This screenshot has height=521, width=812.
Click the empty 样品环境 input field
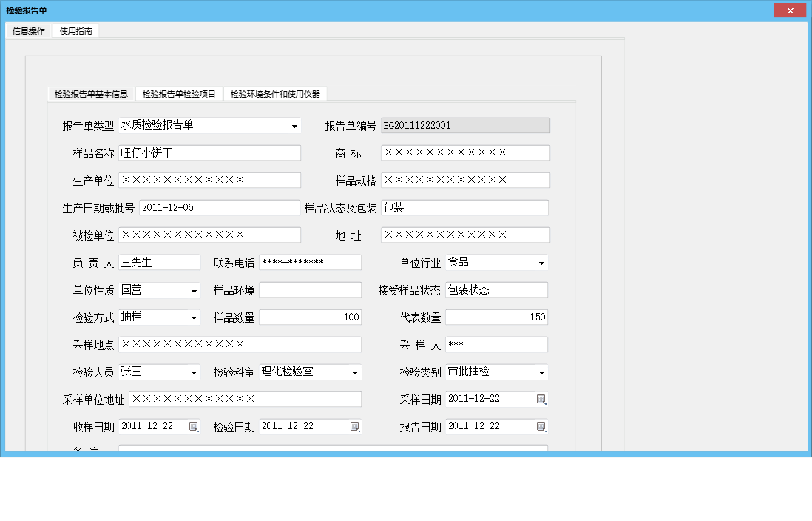click(x=311, y=289)
